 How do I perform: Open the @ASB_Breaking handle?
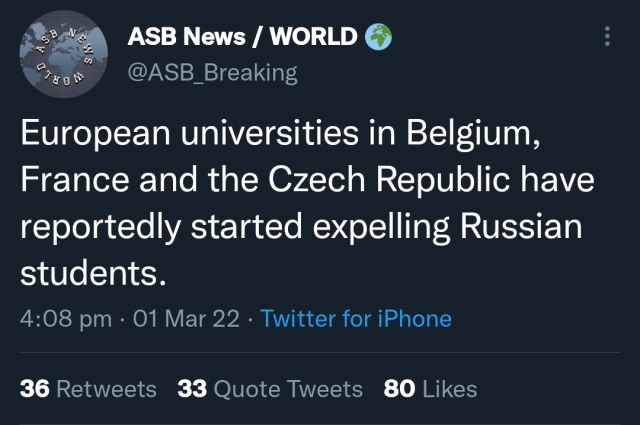click(x=213, y=72)
